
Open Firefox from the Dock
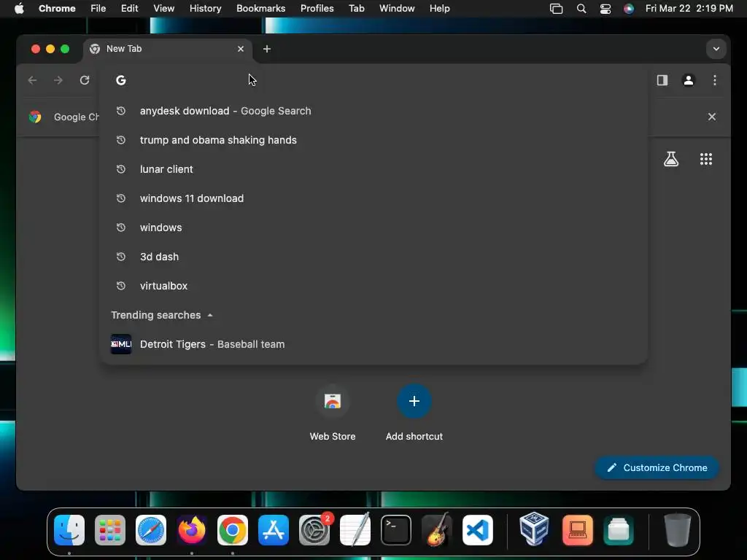[x=192, y=530]
